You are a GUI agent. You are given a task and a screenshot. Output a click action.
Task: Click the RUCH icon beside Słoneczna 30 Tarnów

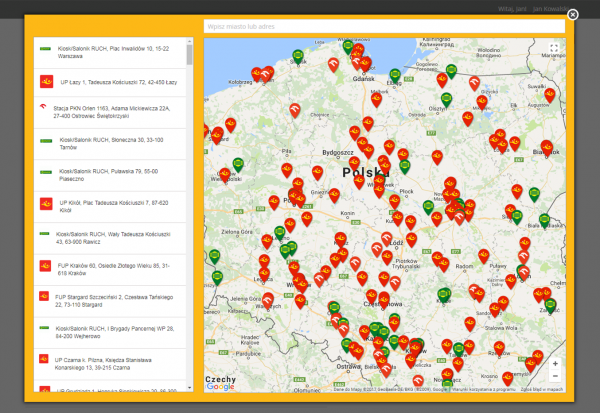45,141
